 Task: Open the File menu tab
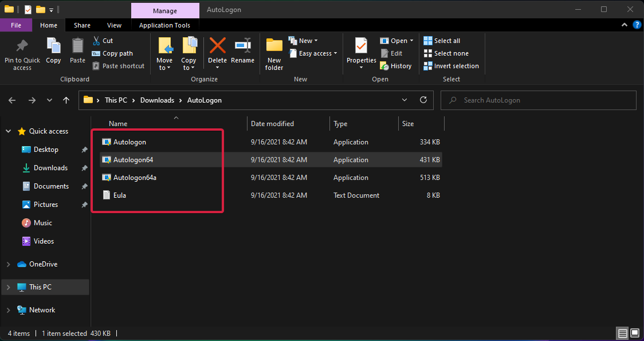coord(16,25)
